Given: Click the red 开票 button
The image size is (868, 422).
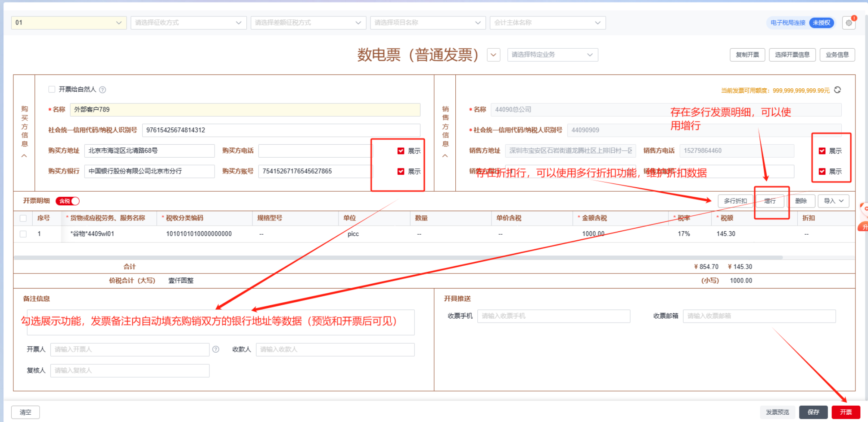Looking at the screenshot, I should (x=845, y=412).
